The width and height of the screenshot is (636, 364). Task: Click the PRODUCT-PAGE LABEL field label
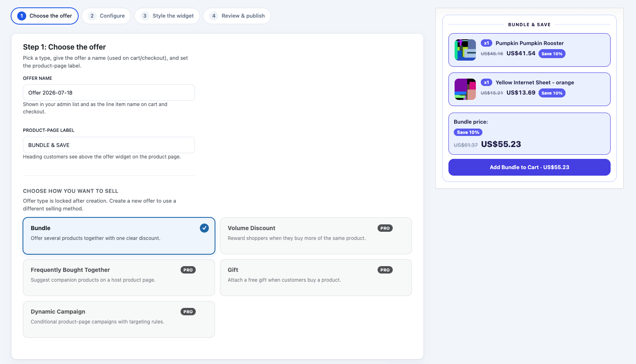[x=49, y=130]
